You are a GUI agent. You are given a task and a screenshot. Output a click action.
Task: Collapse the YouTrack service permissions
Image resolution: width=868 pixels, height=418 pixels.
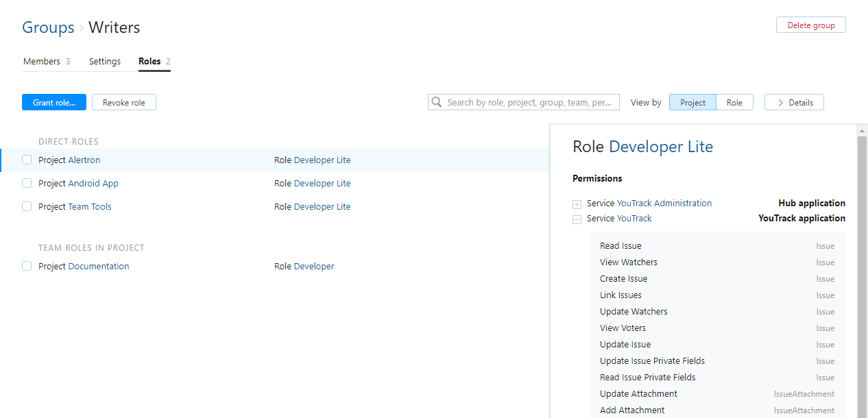tap(577, 219)
